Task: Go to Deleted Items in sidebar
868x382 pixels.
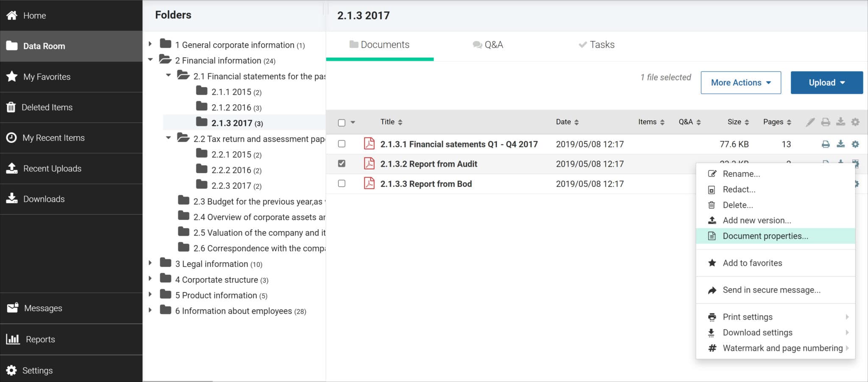Action: 47,108
